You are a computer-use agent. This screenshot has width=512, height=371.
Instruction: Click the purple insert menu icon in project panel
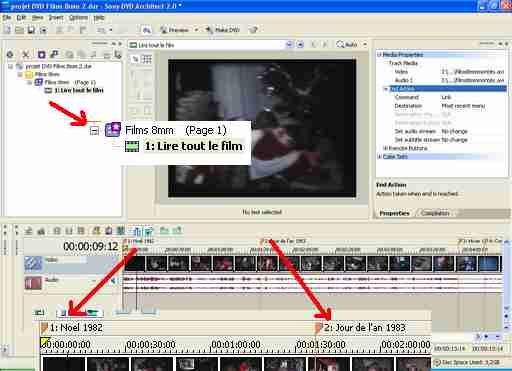coord(41,54)
